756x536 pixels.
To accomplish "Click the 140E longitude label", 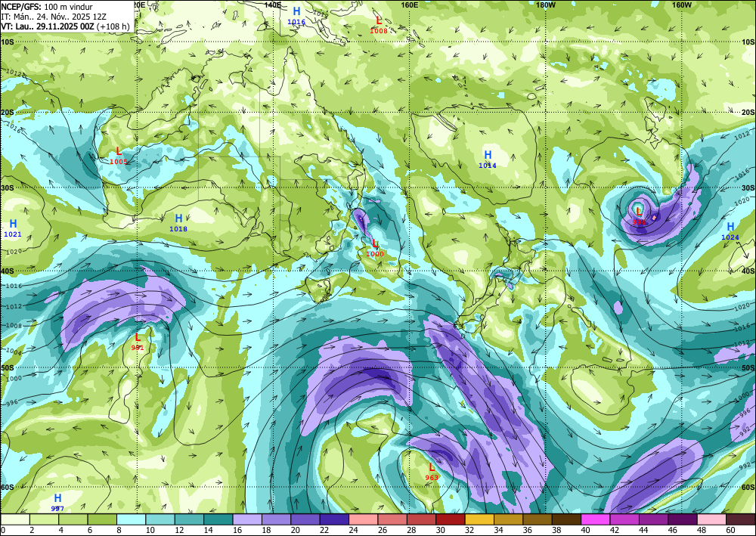I will pos(273,5).
